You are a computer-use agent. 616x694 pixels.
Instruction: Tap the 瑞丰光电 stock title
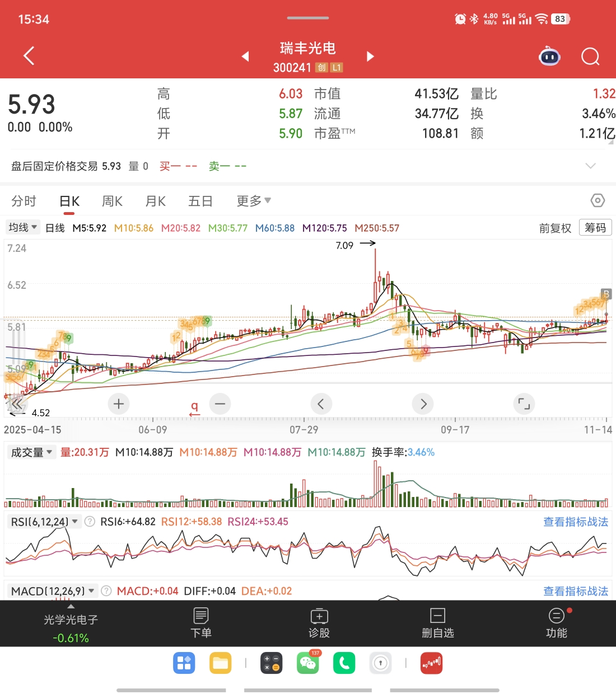pos(307,48)
